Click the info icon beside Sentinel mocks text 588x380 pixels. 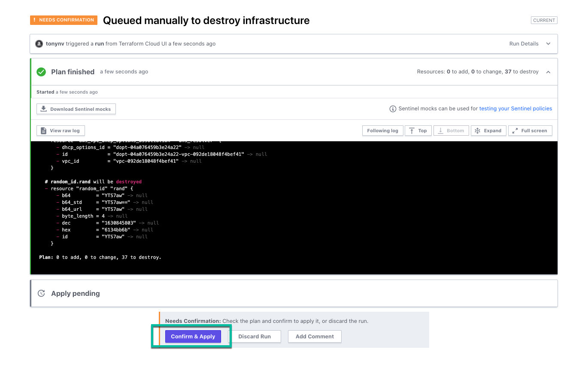[x=393, y=109]
